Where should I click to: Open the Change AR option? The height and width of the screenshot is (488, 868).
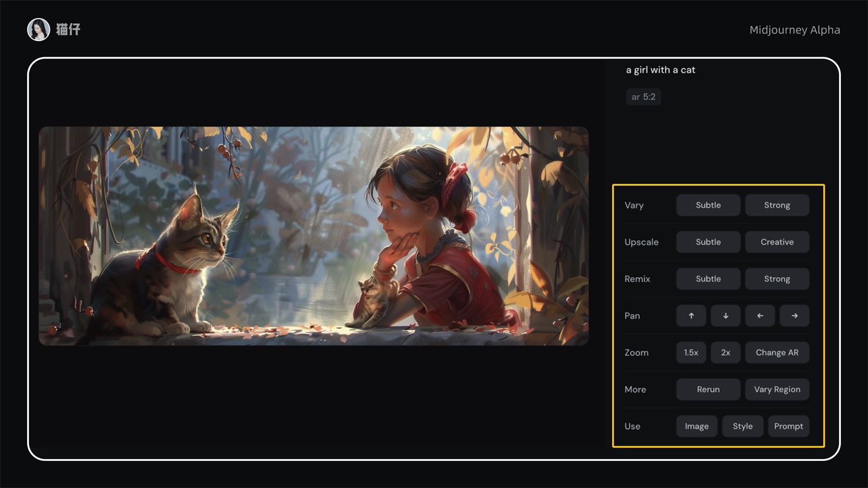pyautogui.click(x=777, y=353)
